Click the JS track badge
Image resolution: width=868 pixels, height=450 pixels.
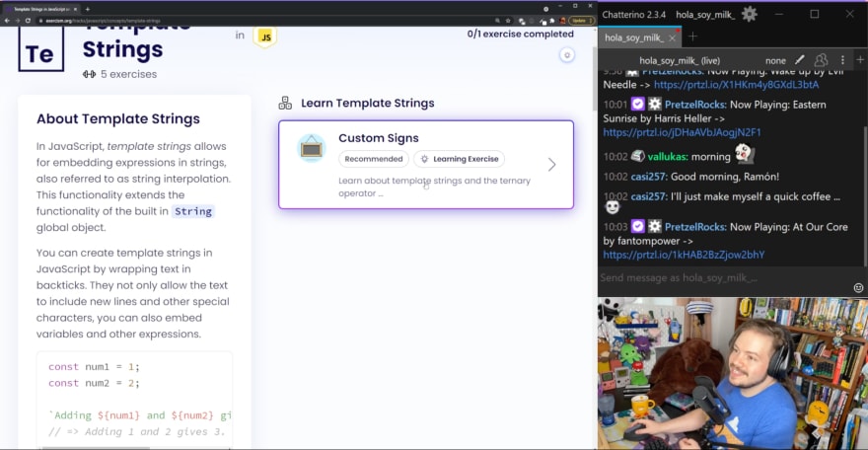265,37
